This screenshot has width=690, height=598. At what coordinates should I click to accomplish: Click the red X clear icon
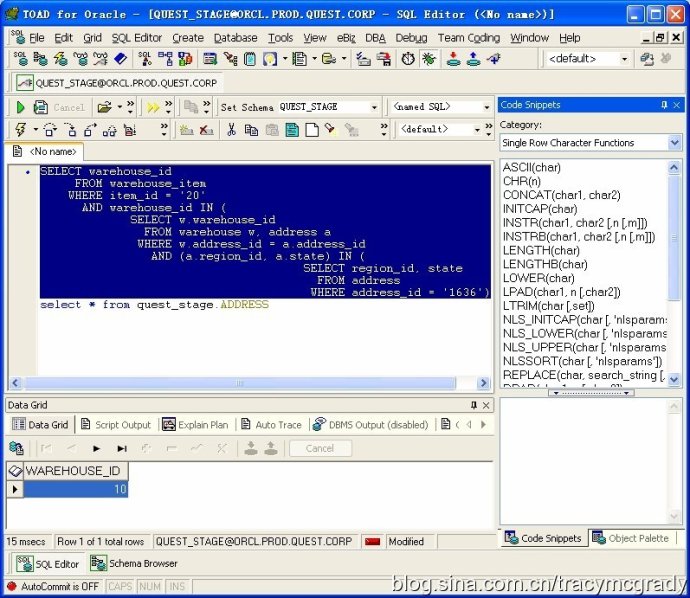pos(206,130)
